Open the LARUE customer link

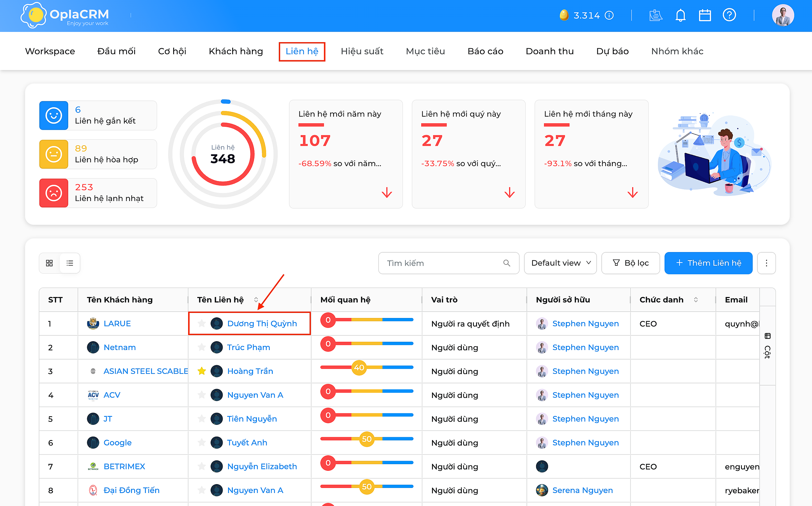[x=117, y=324]
